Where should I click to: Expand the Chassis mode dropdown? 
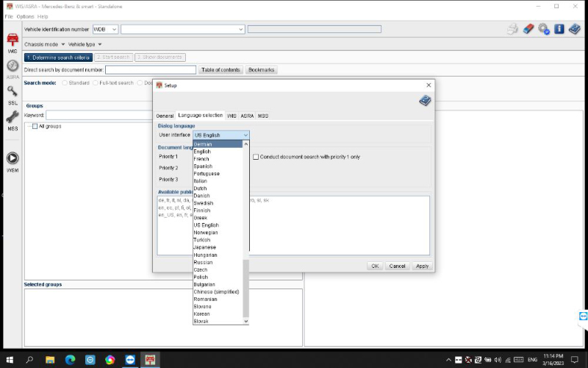click(63, 44)
